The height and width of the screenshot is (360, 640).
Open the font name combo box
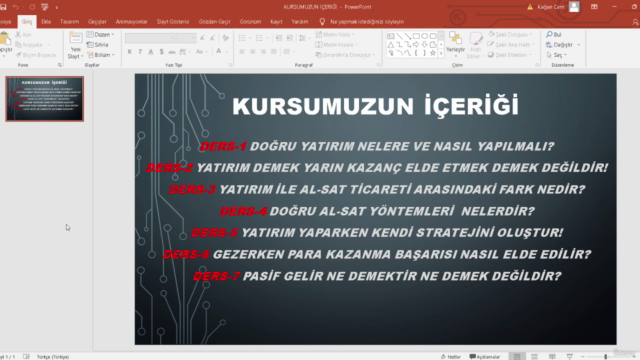click(x=151, y=38)
